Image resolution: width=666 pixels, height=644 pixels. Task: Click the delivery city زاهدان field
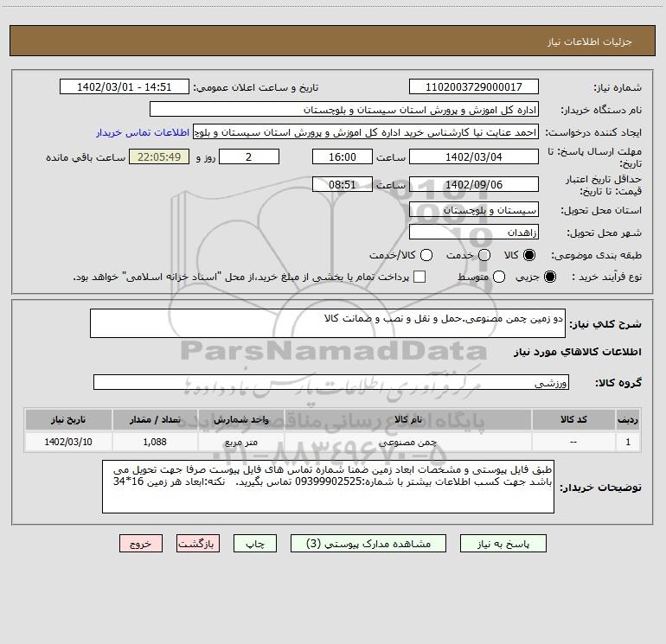474,233
